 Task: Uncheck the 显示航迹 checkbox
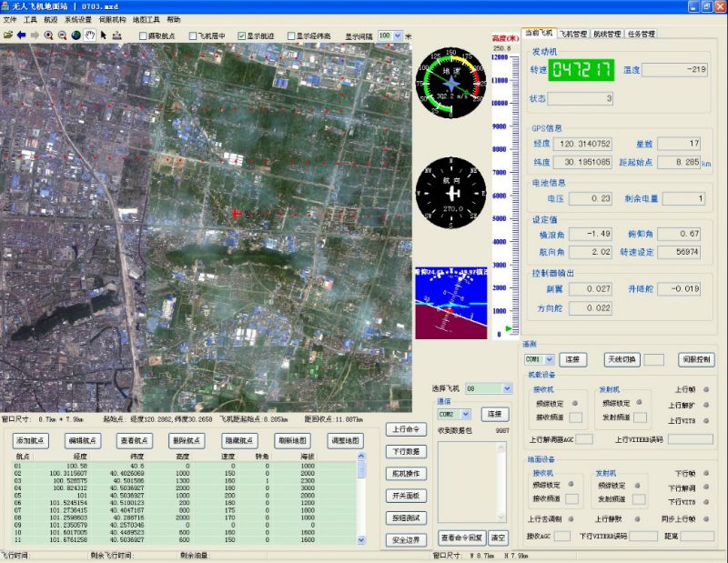point(242,36)
